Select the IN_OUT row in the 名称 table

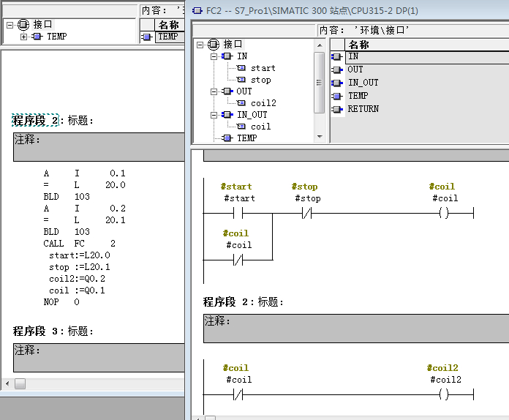[x=427, y=83]
